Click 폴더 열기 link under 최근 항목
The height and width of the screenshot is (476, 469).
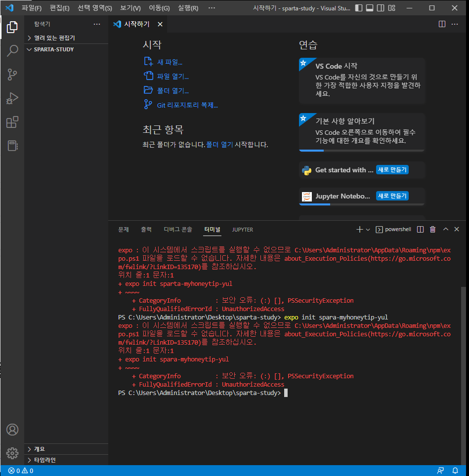(219, 145)
